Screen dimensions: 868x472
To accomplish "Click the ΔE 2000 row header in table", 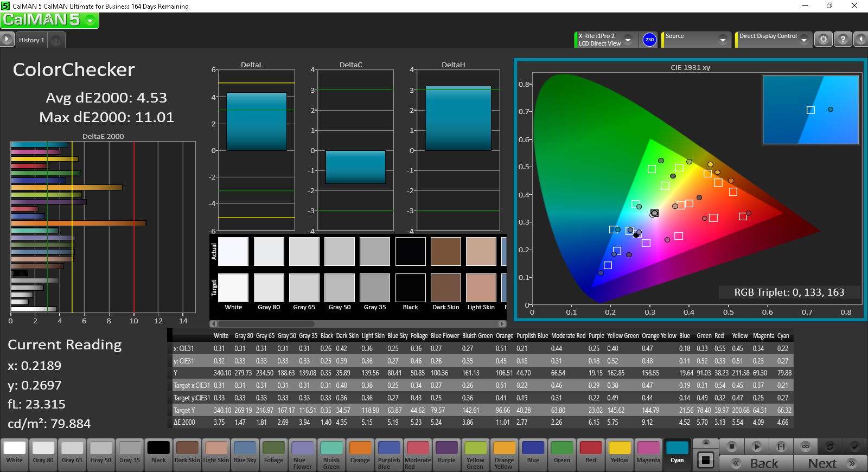I will coord(184,422).
